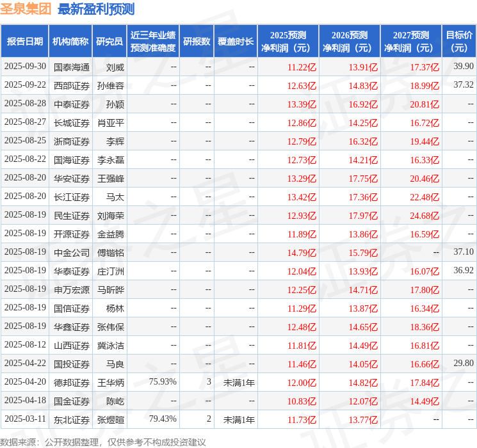Click the 研报数 column header

pyautogui.click(x=197, y=42)
